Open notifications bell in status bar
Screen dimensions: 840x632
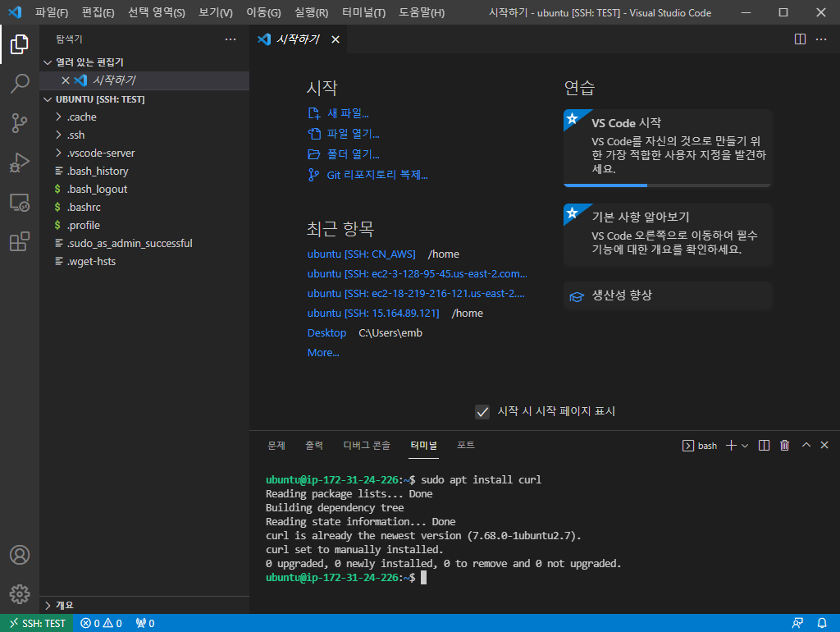pos(822,623)
